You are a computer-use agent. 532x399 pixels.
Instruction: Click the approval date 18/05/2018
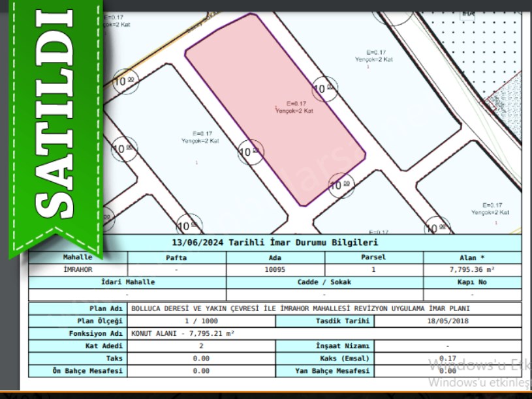pos(448,321)
